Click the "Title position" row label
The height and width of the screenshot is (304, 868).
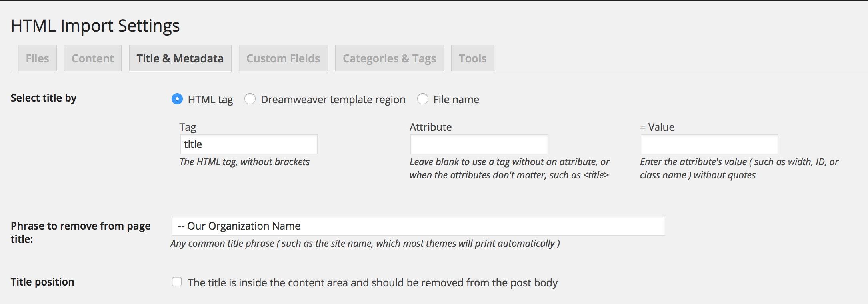[42, 282]
